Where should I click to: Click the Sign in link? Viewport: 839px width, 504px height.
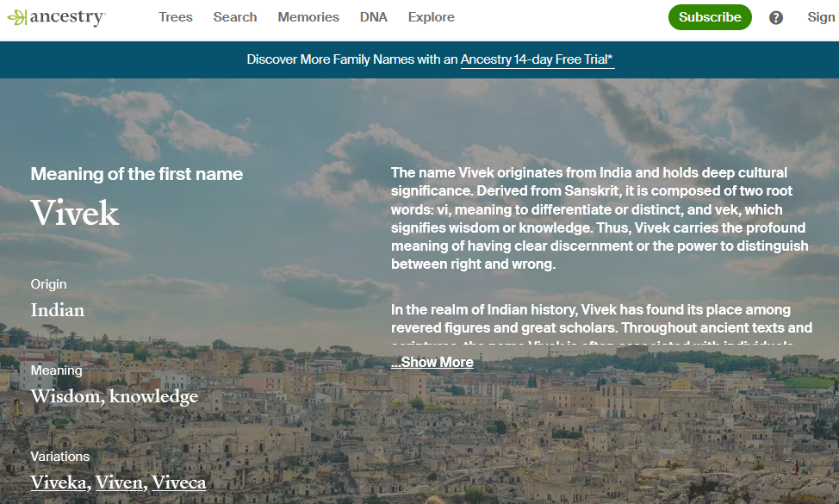coord(821,17)
